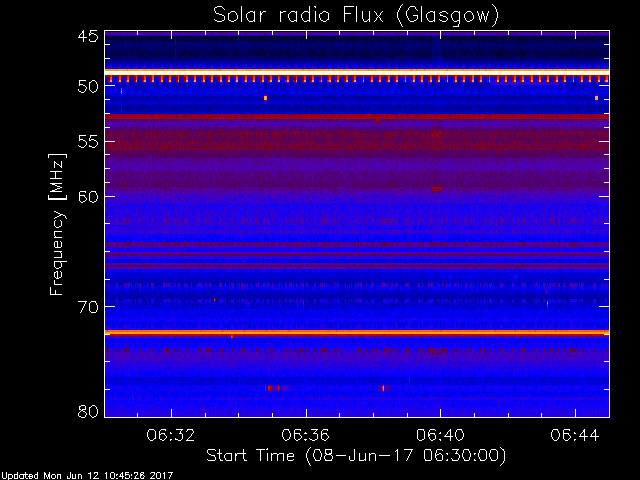Click the 06:40 time tick label
640x480 pixels.
click(x=440, y=435)
